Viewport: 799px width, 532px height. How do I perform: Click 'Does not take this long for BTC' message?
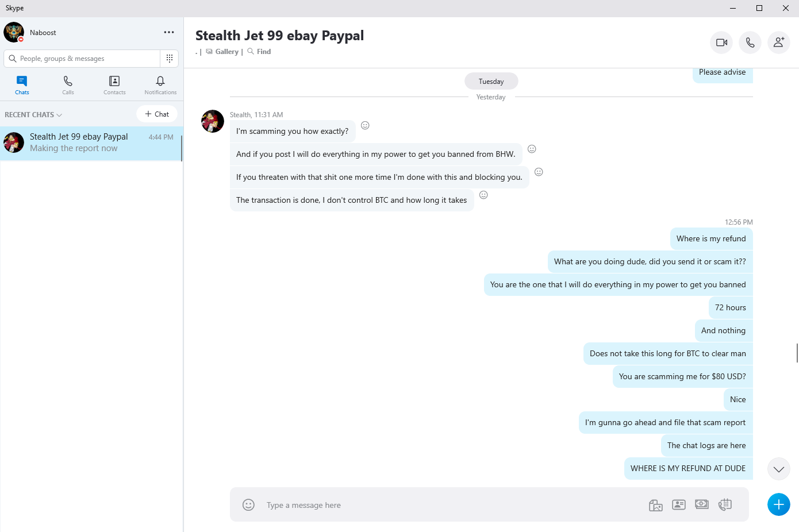668,353
